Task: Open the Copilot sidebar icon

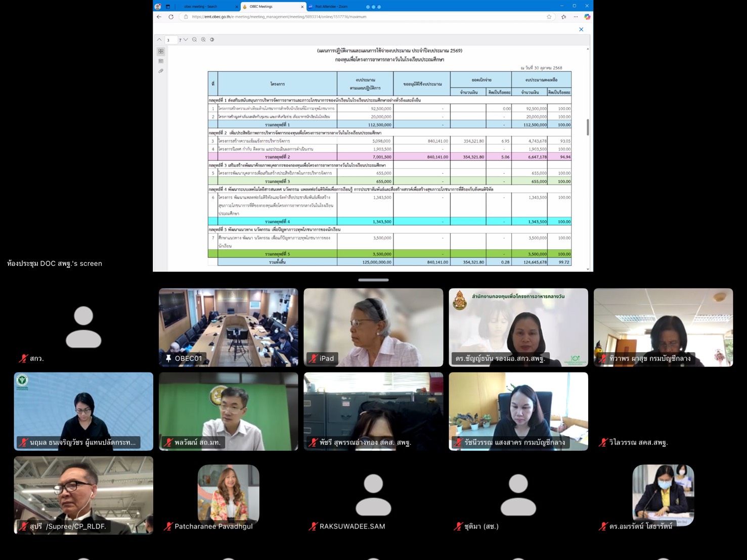Action: point(587,17)
